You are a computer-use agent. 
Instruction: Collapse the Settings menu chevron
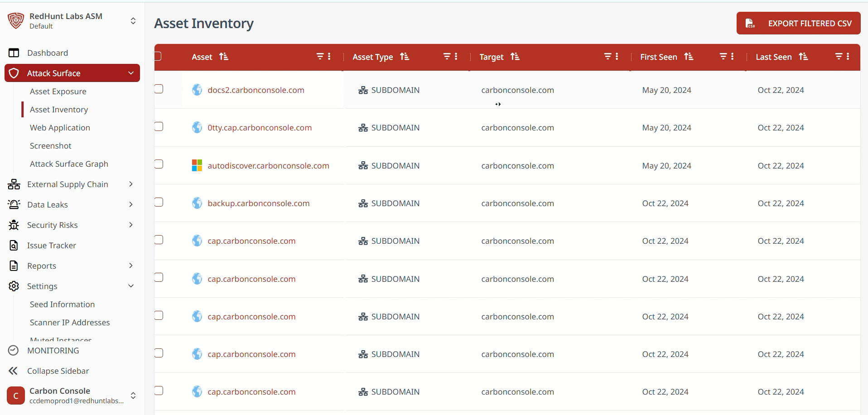[131, 286]
